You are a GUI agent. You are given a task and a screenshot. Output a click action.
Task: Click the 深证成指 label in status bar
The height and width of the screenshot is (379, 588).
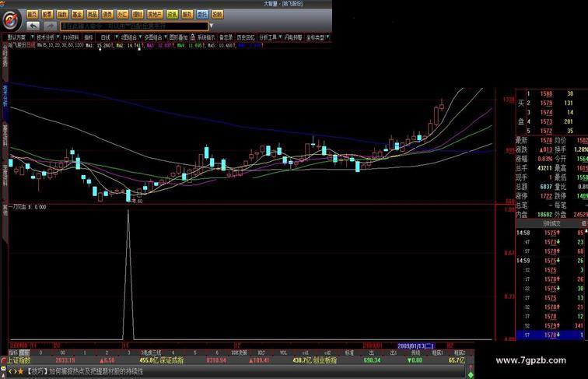pos(172,360)
